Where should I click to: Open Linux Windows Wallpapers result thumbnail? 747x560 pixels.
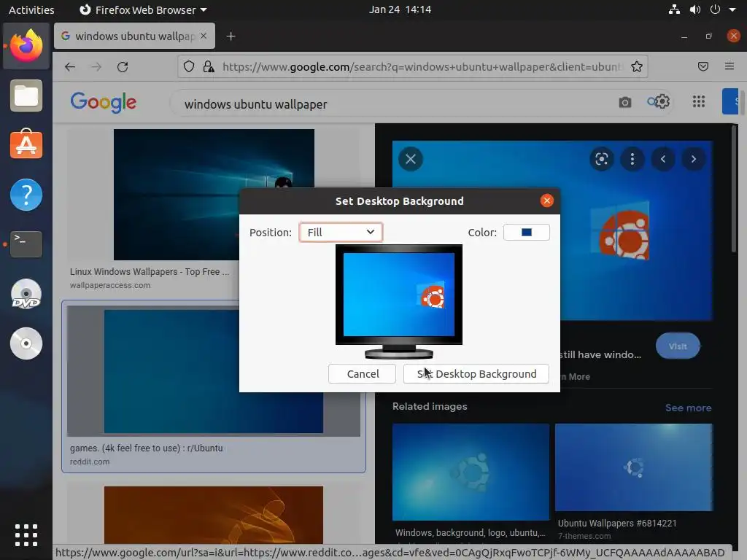click(214, 194)
